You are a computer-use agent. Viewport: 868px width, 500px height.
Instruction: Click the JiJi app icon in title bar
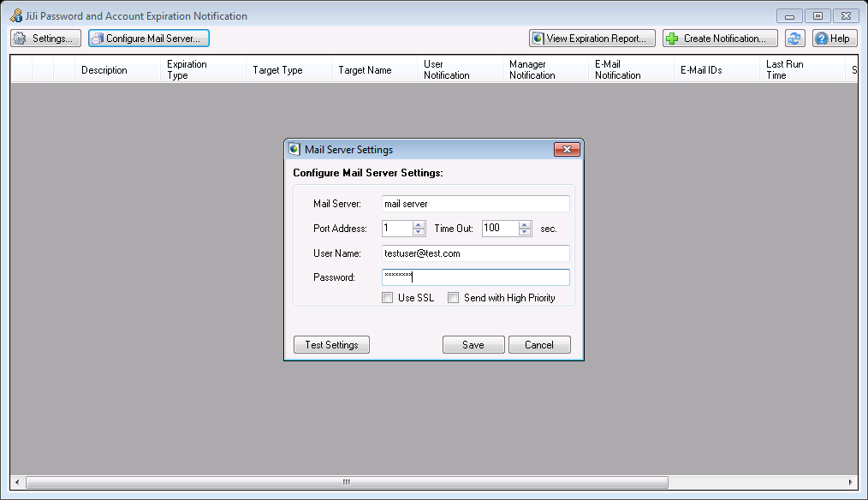[16, 15]
